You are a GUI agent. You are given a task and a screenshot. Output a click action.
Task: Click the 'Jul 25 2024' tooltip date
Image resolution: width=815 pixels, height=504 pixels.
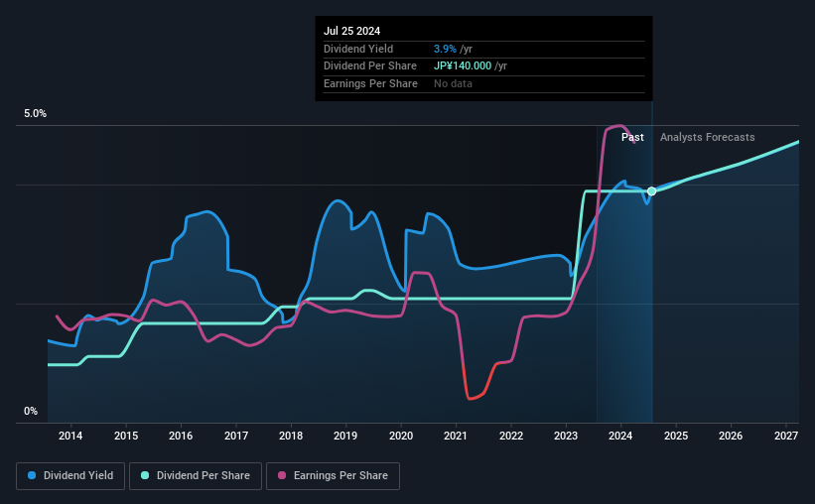351,31
